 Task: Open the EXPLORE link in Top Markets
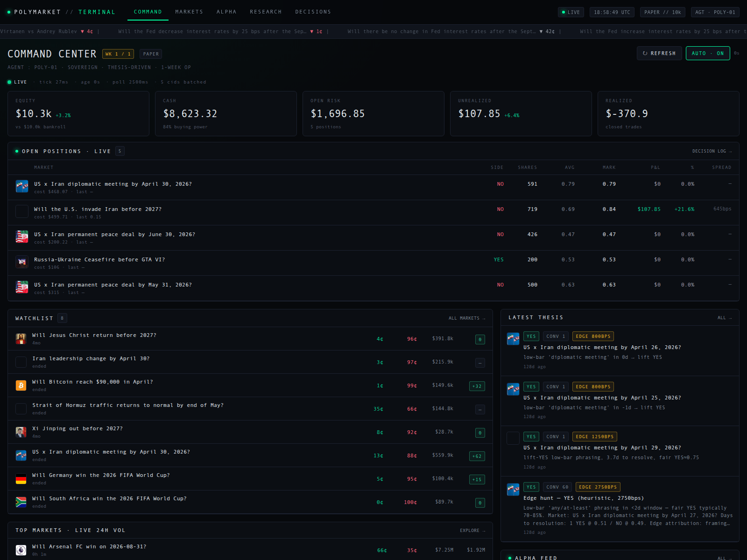(x=472, y=531)
